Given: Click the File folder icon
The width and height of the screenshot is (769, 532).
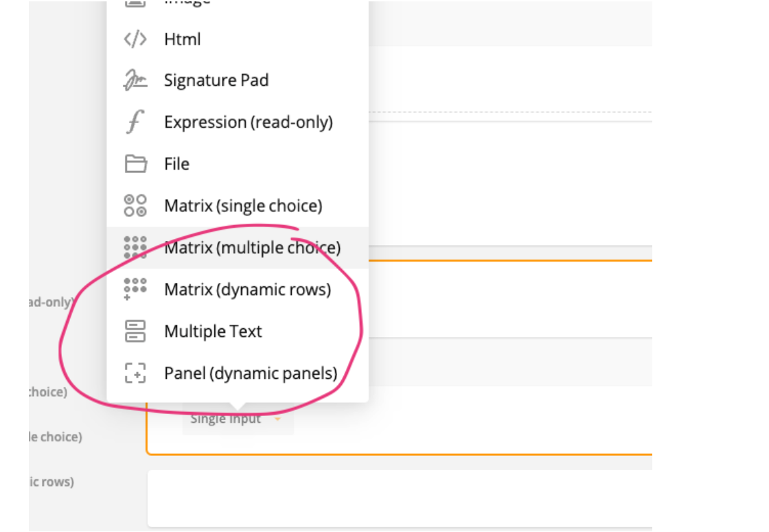Looking at the screenshot, I should pyautogui.click(x=135, y=164).
